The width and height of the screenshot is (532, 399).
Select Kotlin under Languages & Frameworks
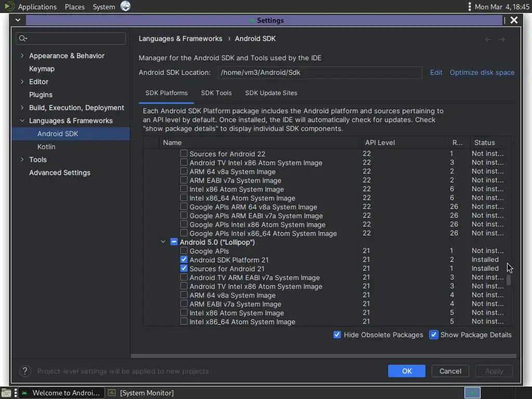[46, 147]
